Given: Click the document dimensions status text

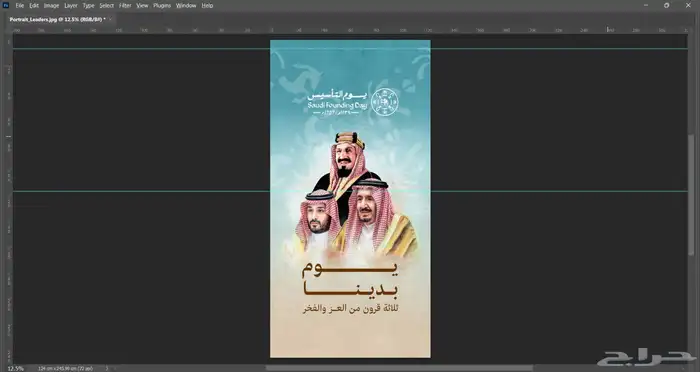Looking at the screenshot, I should point(65,368).
